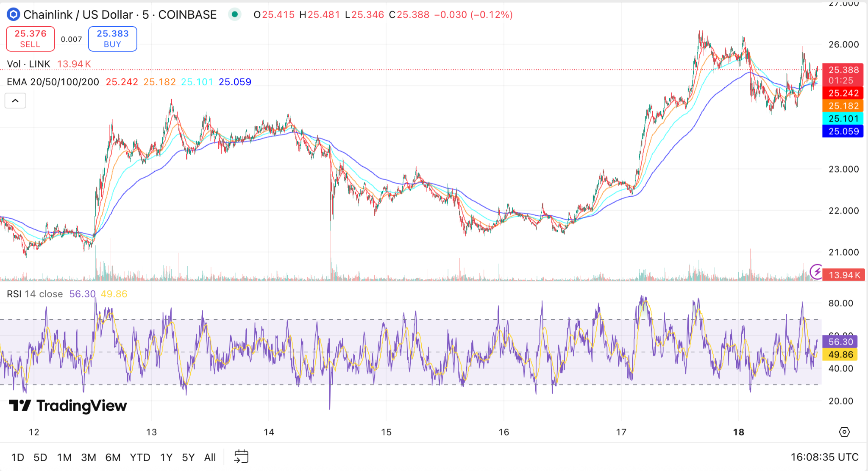Click the 25.383 BUY button
The image size is (868, 471).
pos(112,39)
